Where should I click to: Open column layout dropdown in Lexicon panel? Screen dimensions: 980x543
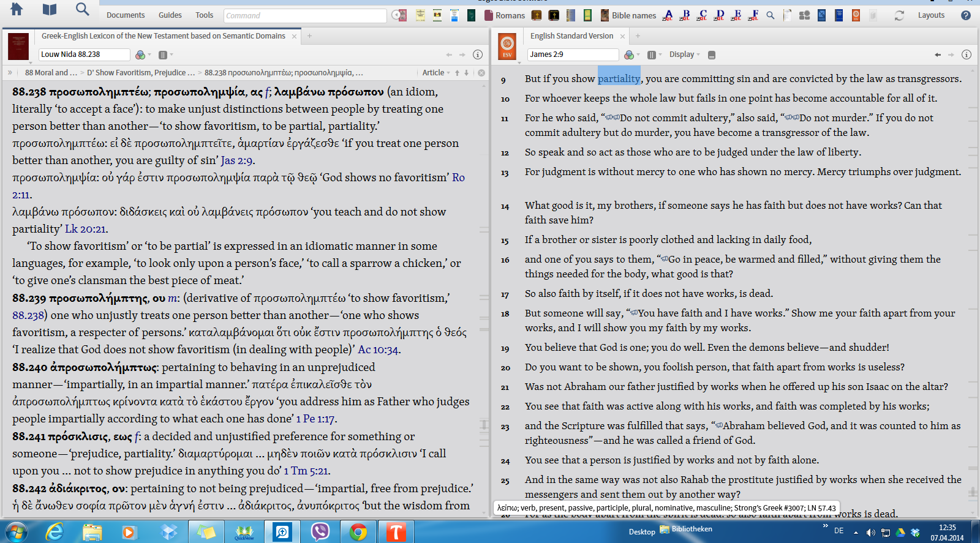165,54
